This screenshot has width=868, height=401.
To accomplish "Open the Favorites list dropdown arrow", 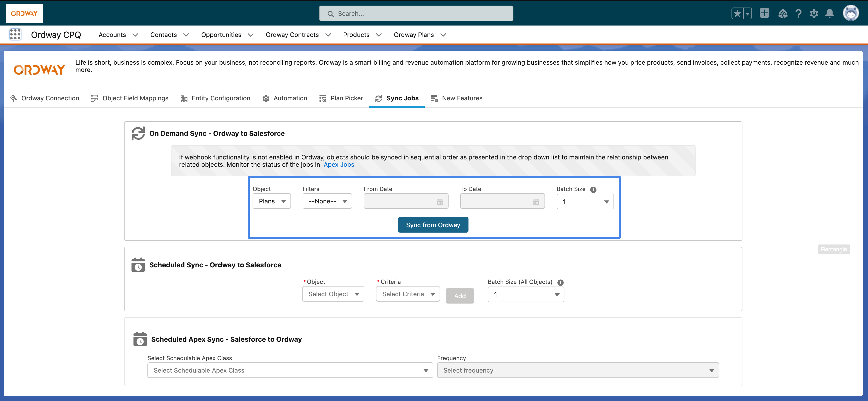I will pyautogui.click(x=747, y=14).
